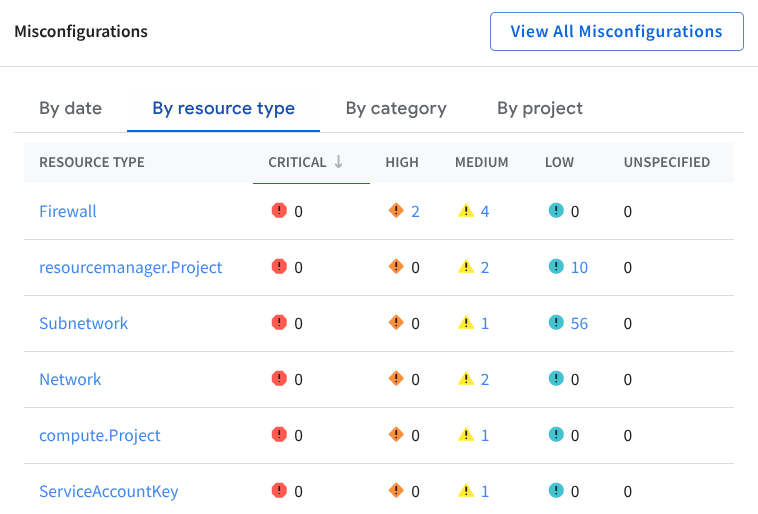Click the red critical icon in Firewall row

tap(279, 211)
